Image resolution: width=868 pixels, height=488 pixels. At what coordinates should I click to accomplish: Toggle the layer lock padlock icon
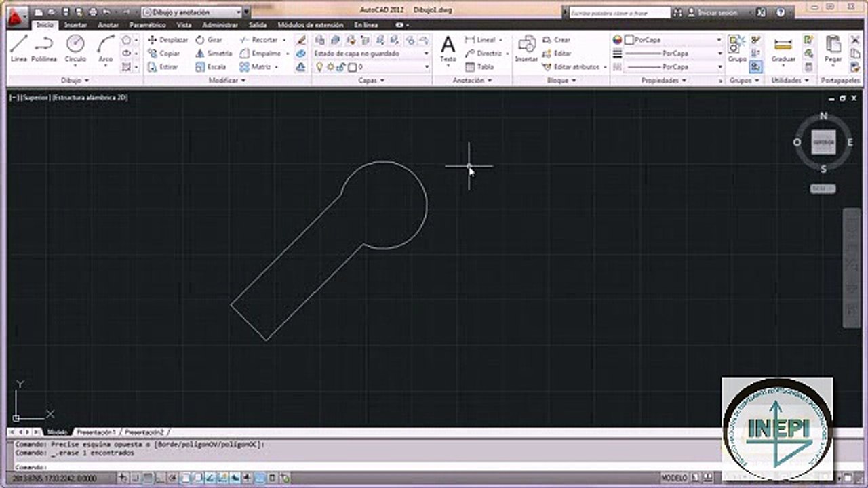[x=341, y=67]
